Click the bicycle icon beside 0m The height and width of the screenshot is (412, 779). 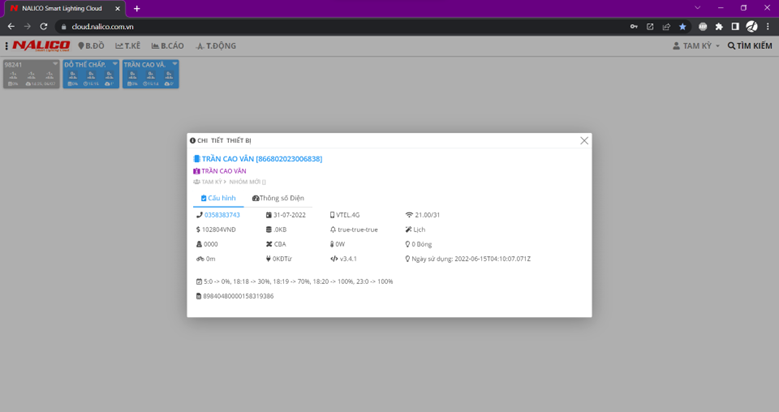click(x=200, y=259)
